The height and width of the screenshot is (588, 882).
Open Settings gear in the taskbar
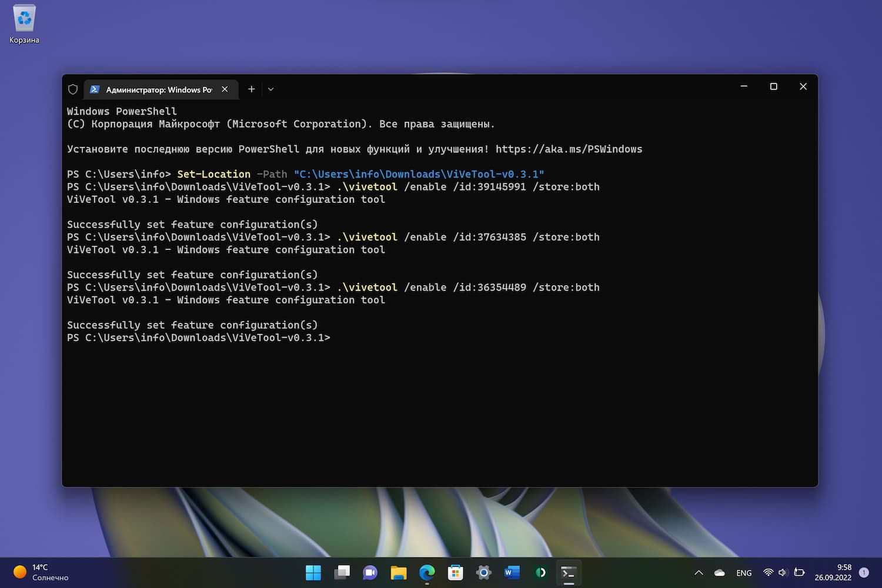point(483,573)
